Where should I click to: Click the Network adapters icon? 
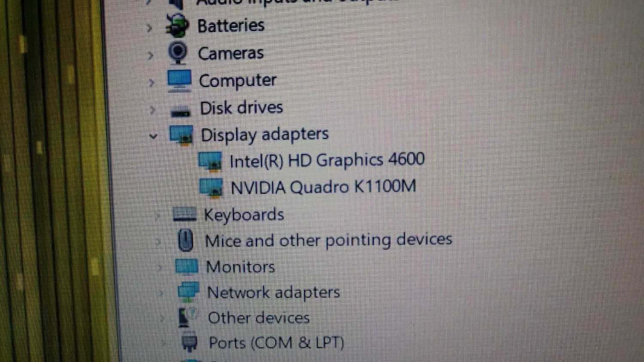point(188,292)
